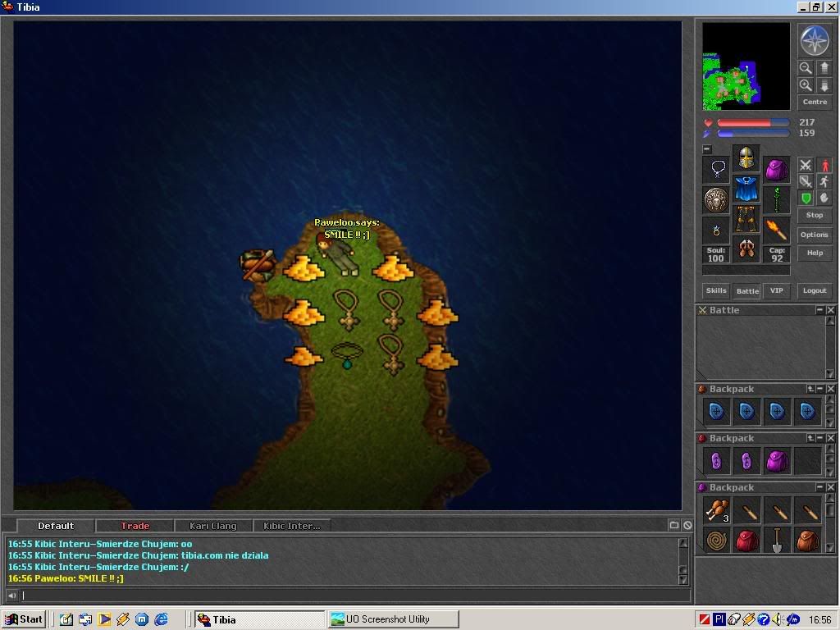Minimize the Battle panel
Viewport: 840px width, 630px height.
819,310
